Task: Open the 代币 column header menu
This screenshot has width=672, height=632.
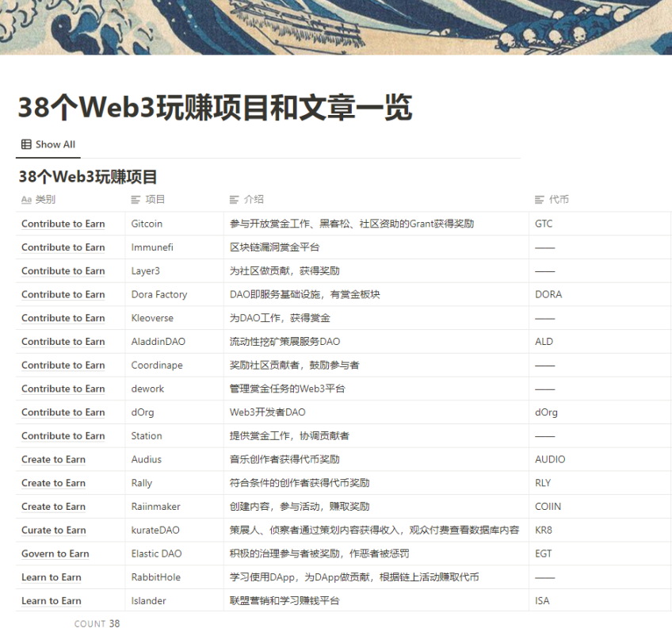Action: pyautogui.click(x=558, y=200)
